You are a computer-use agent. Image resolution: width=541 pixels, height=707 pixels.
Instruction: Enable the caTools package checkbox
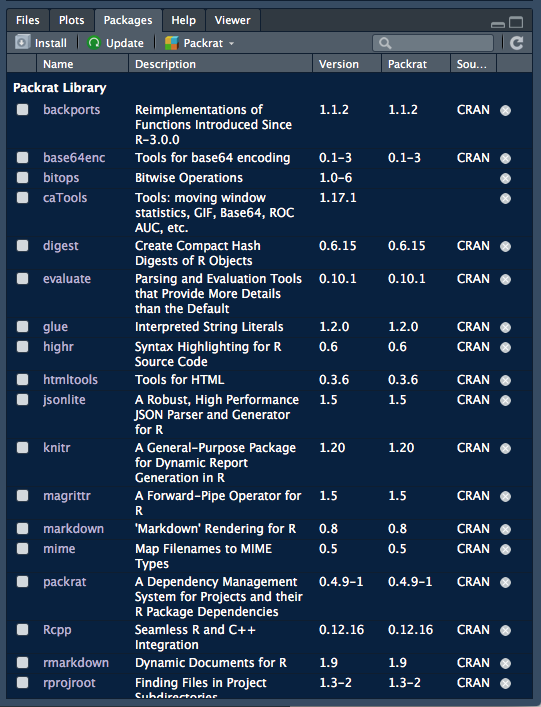pos(23,197)
